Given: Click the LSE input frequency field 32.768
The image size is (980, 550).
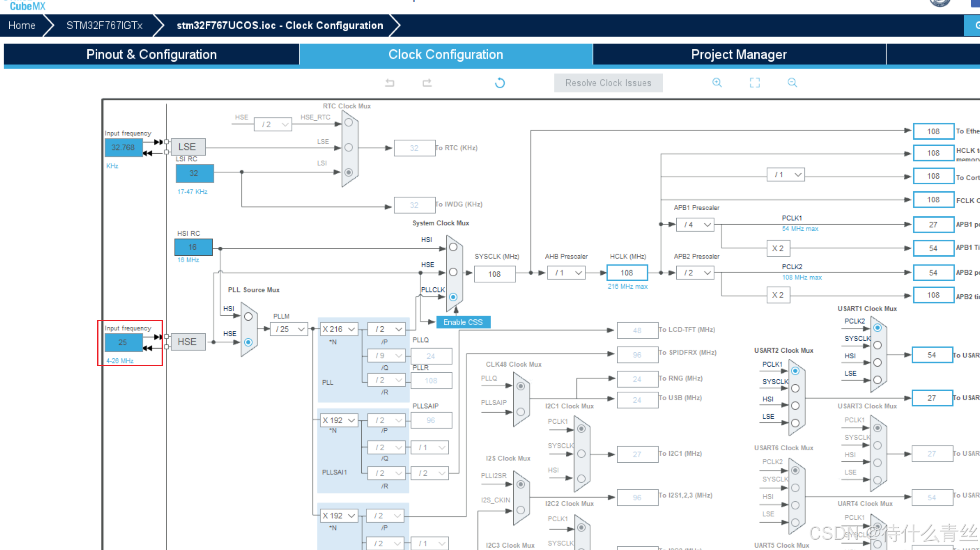Looking at the screenshot, I should pyautogui.click(x=124, y=148).
